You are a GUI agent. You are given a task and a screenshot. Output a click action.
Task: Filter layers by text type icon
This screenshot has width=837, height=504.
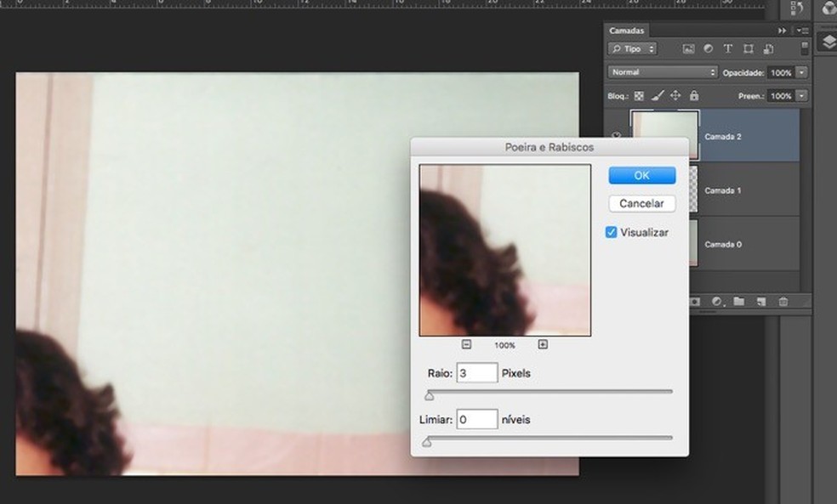pyautogui.click(x=728, y=49)
